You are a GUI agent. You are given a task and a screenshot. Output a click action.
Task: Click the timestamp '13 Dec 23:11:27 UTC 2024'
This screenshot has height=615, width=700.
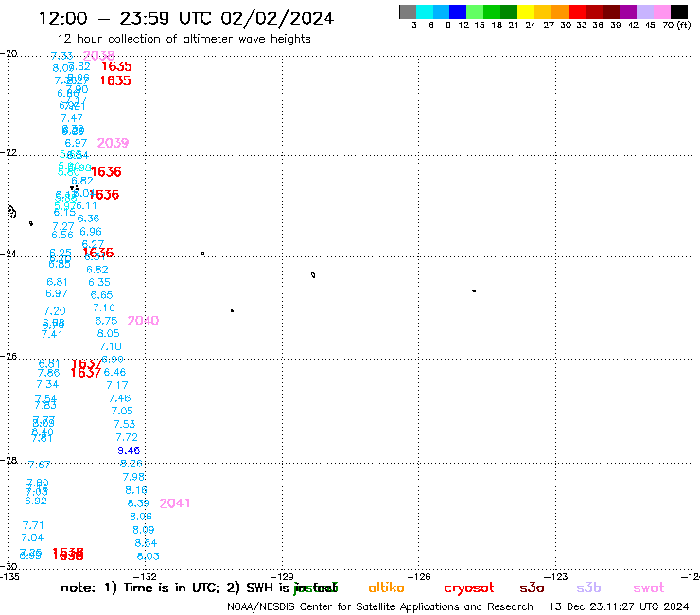[619, 607]
